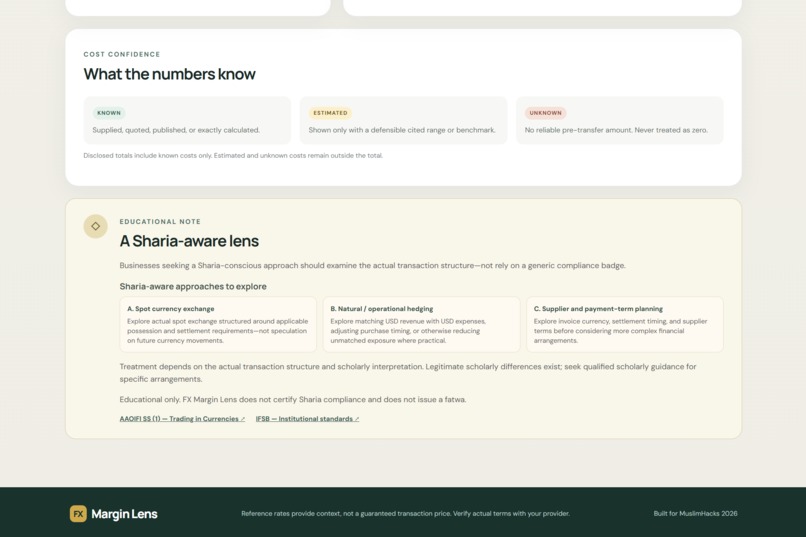Select the 'A. Spot currency exchange' card title

point(171,309)
